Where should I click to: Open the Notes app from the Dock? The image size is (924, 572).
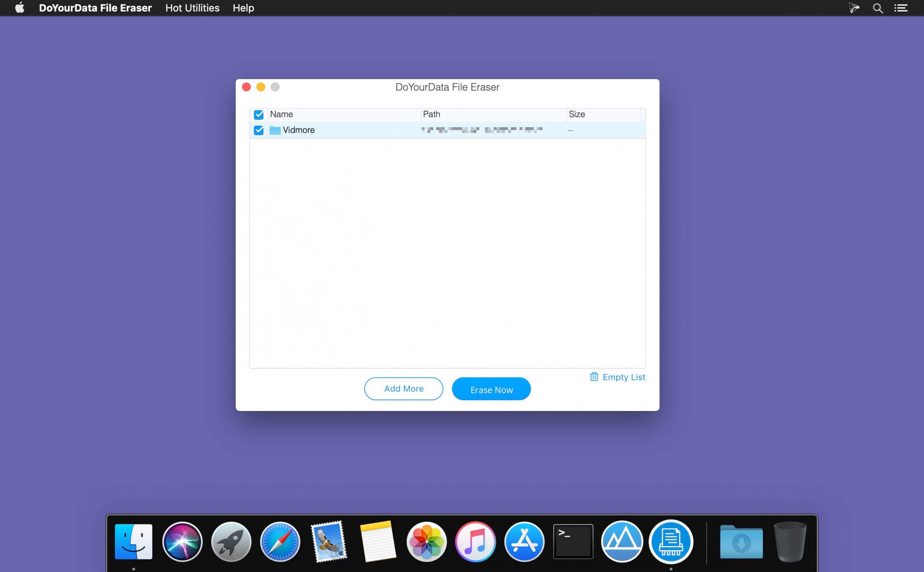[x=377, y=542]
